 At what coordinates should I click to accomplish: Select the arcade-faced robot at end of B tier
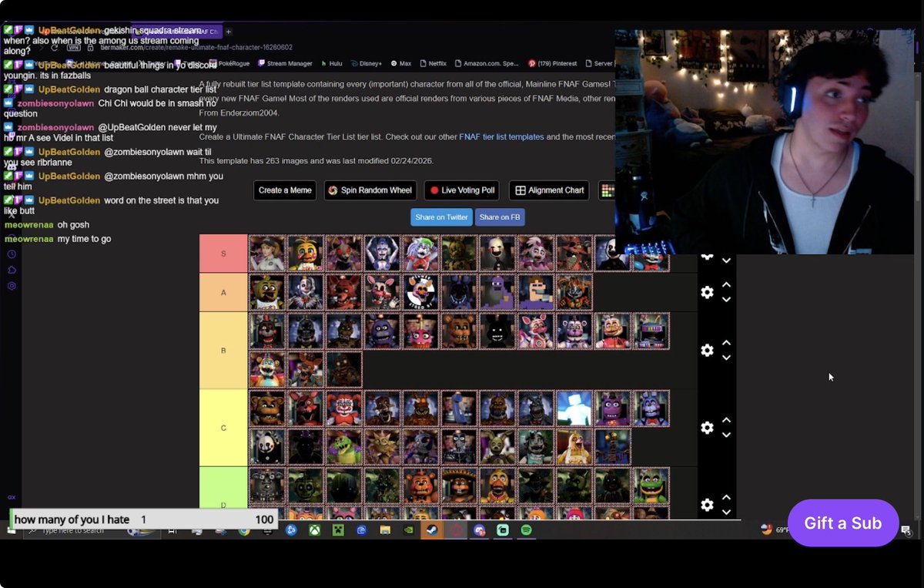pyautogui.click(x=651, y=331)
